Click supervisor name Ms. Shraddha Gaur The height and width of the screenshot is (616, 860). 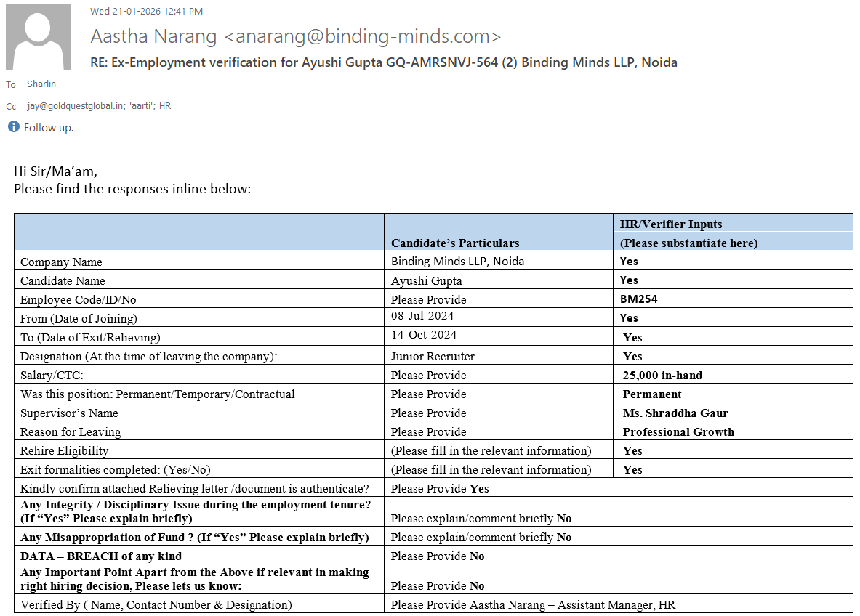(x=675, y=413)
